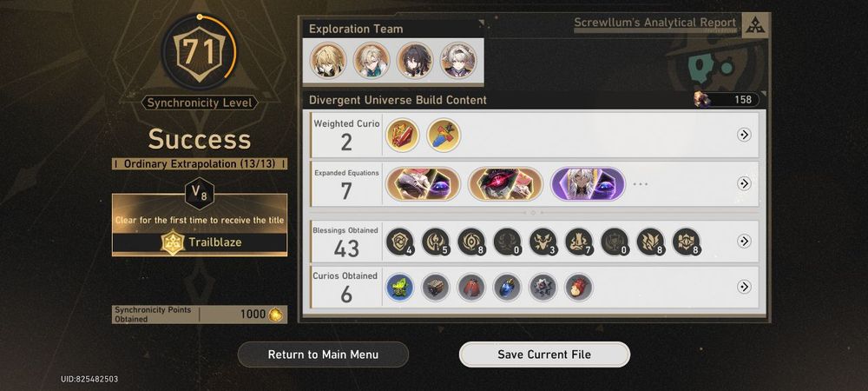This screenshot has height=391, width=868.
Task: Click the first Exploration Team character portrait
Action: click(x=328, y=60)
